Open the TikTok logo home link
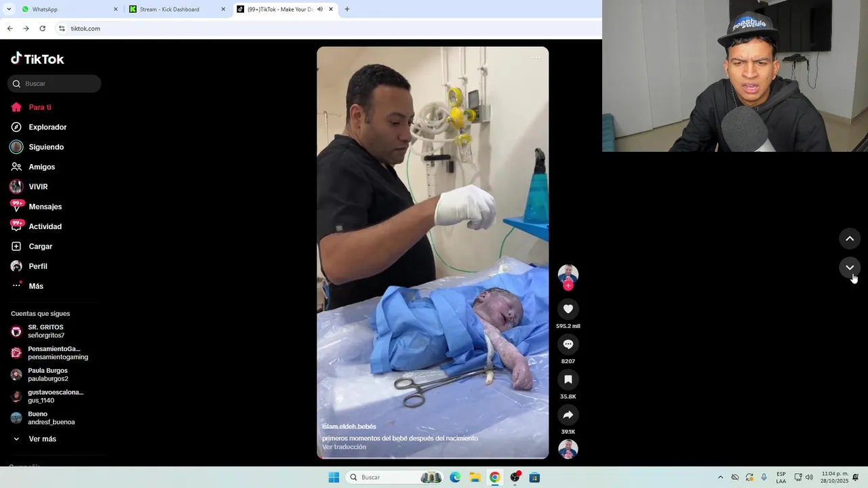868x488 pixels. (37, 59)
